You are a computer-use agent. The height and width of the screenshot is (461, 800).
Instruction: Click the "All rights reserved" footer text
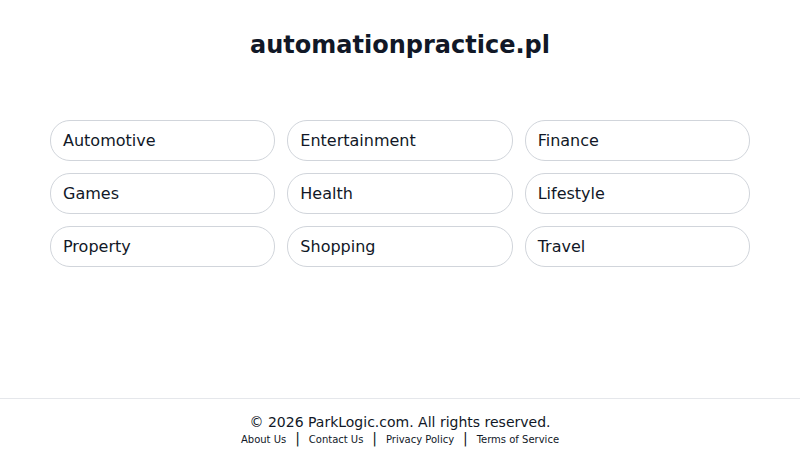(x=484, y=422)
